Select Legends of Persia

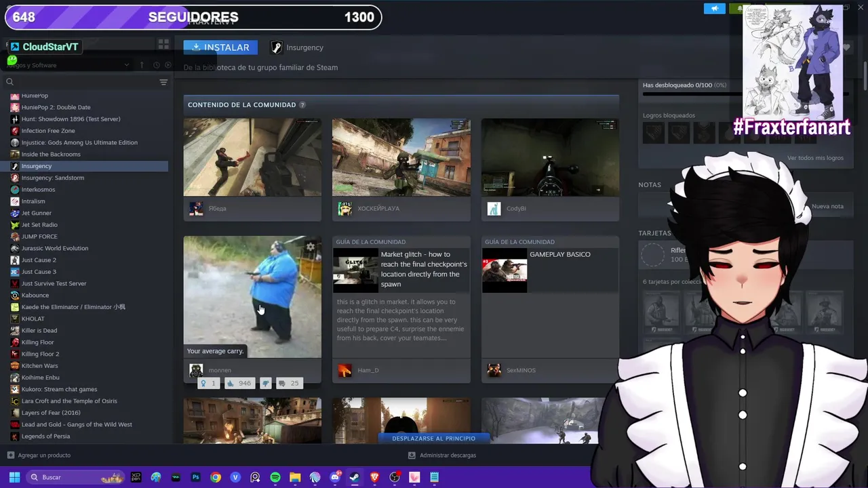pos(45,436)
